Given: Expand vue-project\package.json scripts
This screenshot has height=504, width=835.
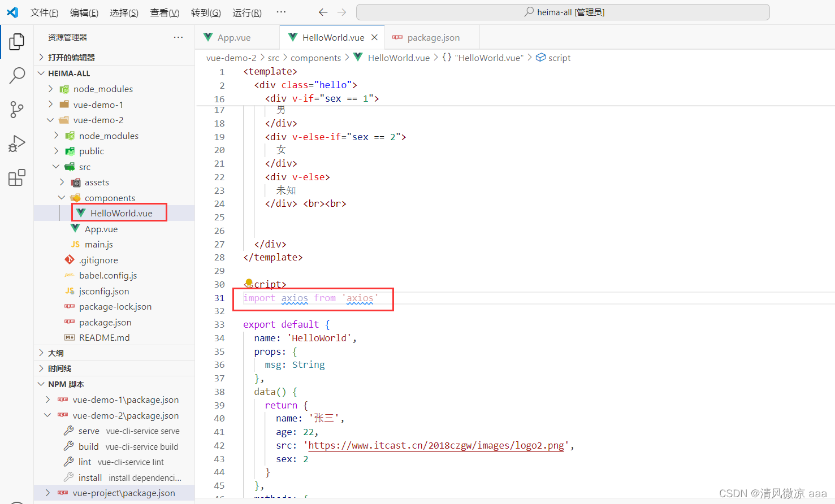Looking at the screenshot, I should 124,493.
